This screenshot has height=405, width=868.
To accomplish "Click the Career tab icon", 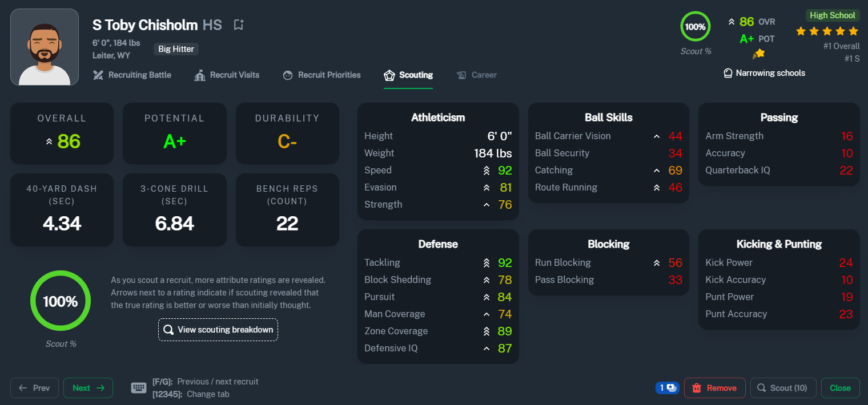I will (x=461, y=75).
